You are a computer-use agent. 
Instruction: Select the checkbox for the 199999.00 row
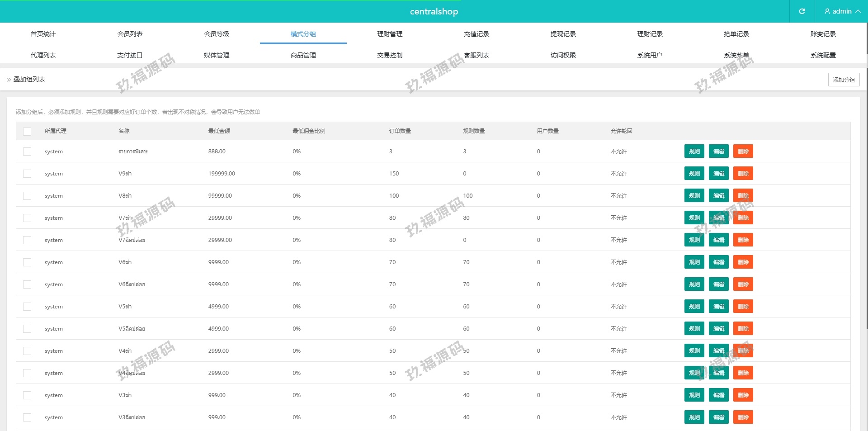tap(27, 174)
